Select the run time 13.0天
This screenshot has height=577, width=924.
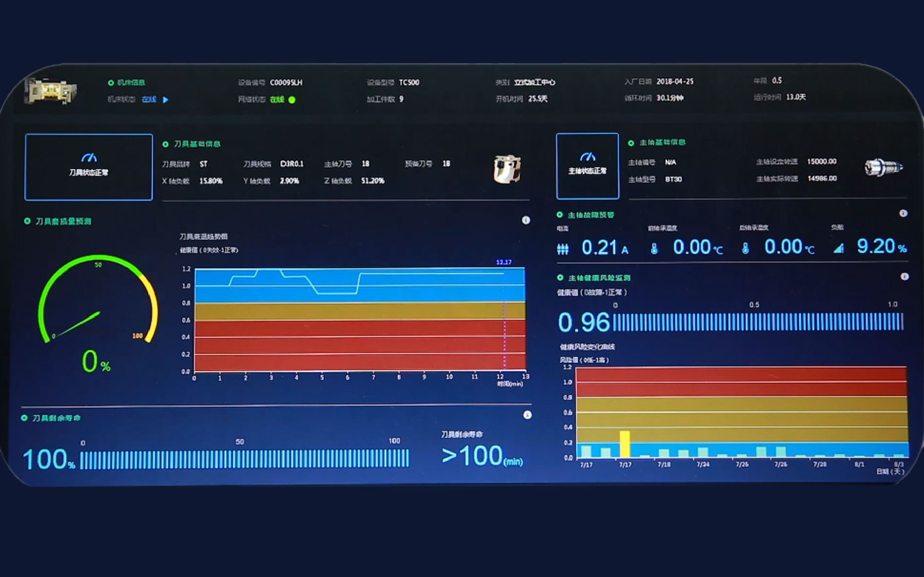[x=796, y=97]
